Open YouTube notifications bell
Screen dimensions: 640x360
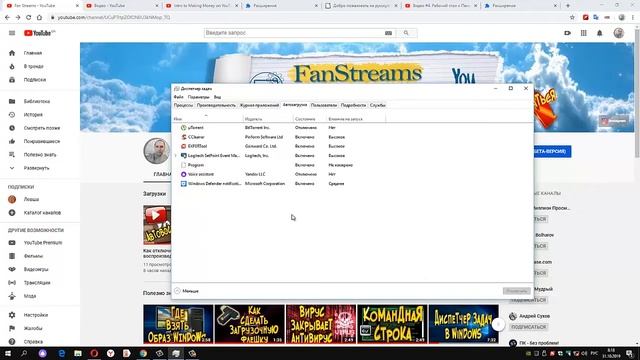(x=600, y=33)
